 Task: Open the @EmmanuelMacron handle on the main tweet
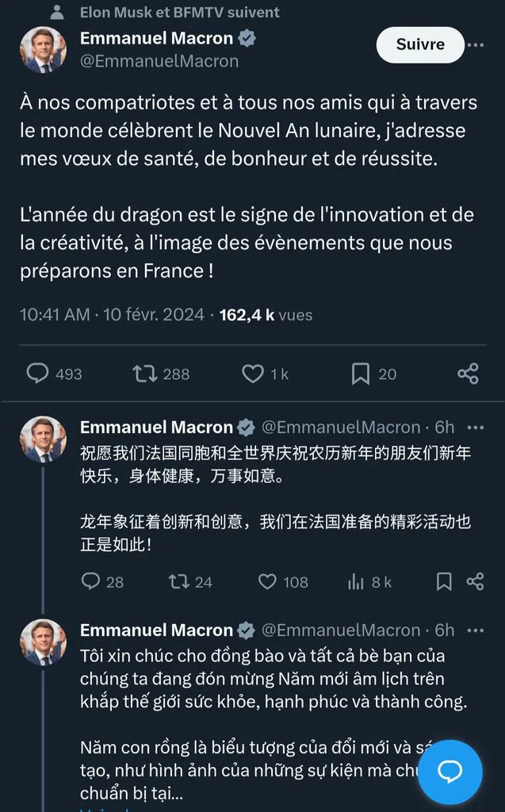pos(159,61)
